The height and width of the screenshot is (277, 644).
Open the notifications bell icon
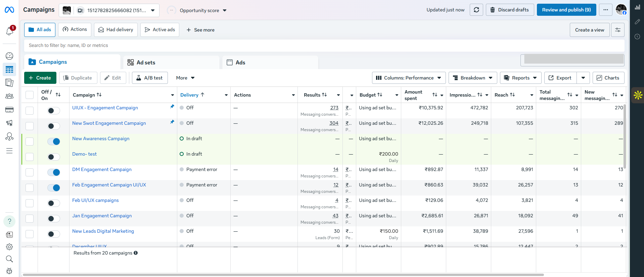9,31
